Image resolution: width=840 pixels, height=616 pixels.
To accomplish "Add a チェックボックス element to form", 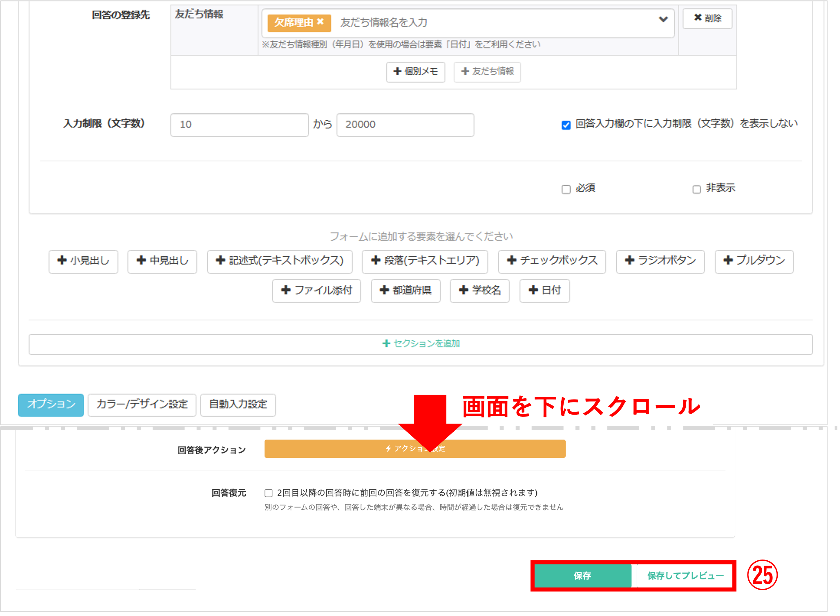I will [x=552, y=261].
